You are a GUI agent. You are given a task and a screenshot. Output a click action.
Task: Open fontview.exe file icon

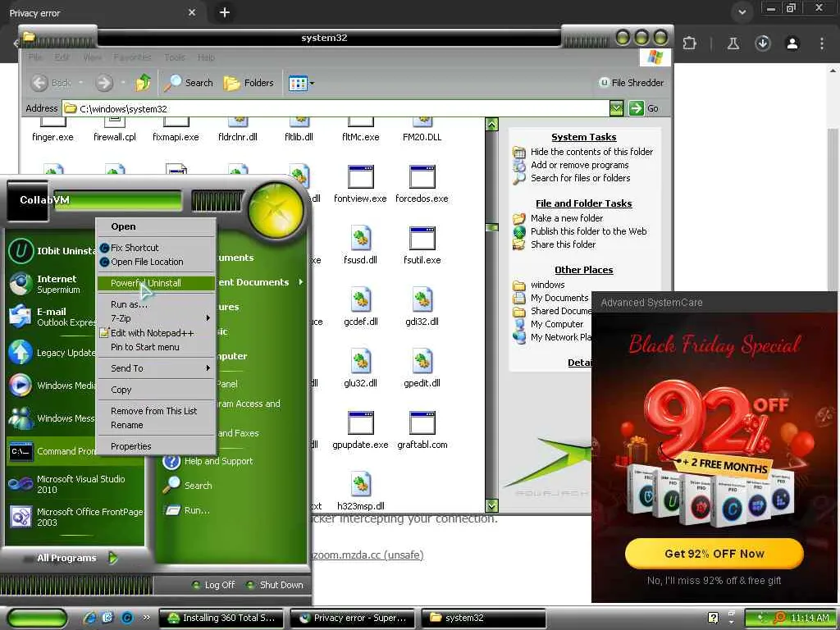click(x=361, y=177)
